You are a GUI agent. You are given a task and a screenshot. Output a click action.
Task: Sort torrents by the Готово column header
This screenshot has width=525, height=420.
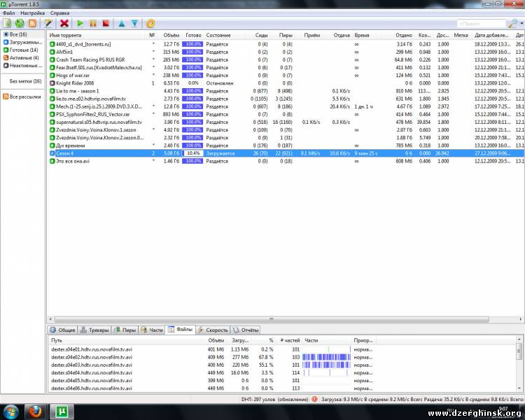(x=193, y=35)
